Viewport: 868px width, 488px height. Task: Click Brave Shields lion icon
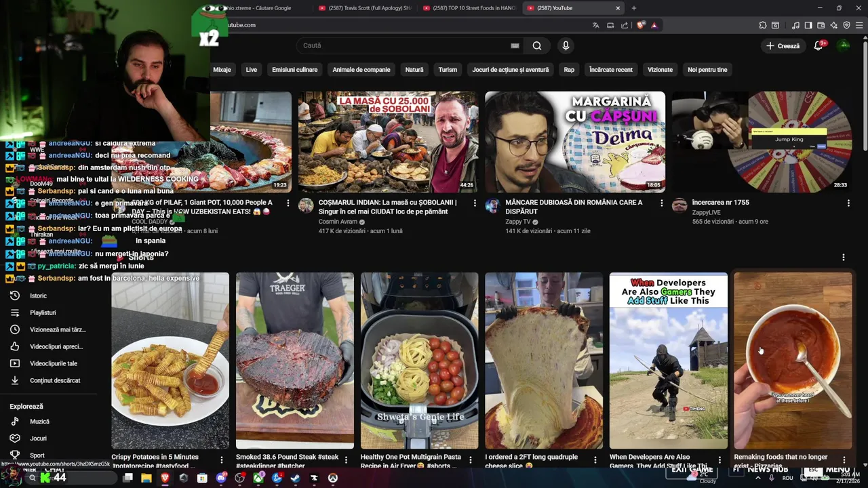click(641, 25)
